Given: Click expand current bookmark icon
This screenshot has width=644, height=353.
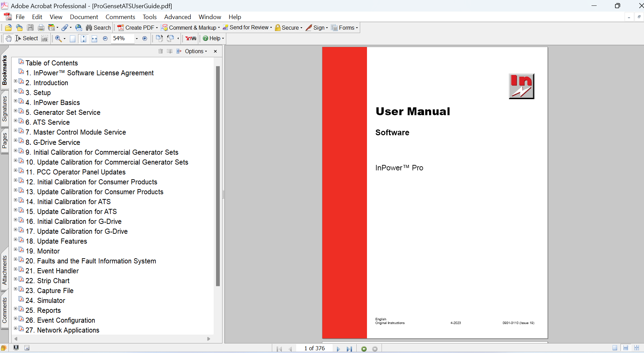Looking at the screenshot, I should pos(179,51).
